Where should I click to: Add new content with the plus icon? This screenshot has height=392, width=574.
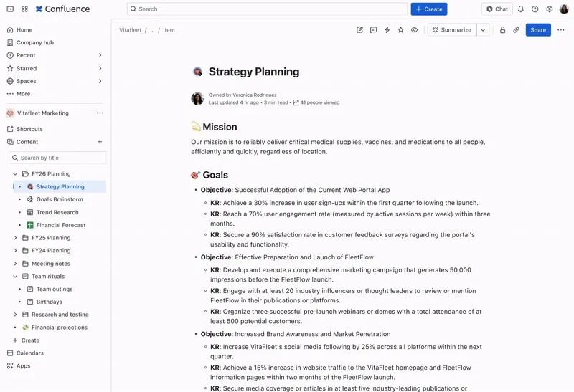100,141
